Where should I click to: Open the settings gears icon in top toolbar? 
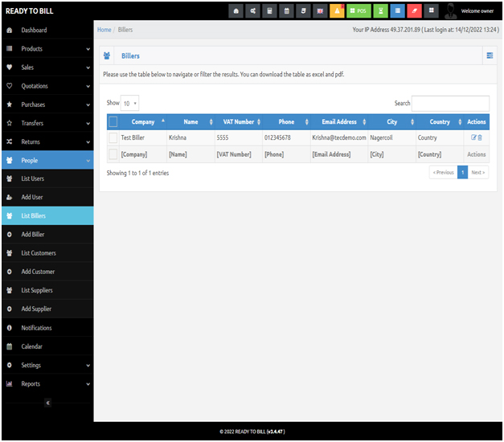point(253,11)
